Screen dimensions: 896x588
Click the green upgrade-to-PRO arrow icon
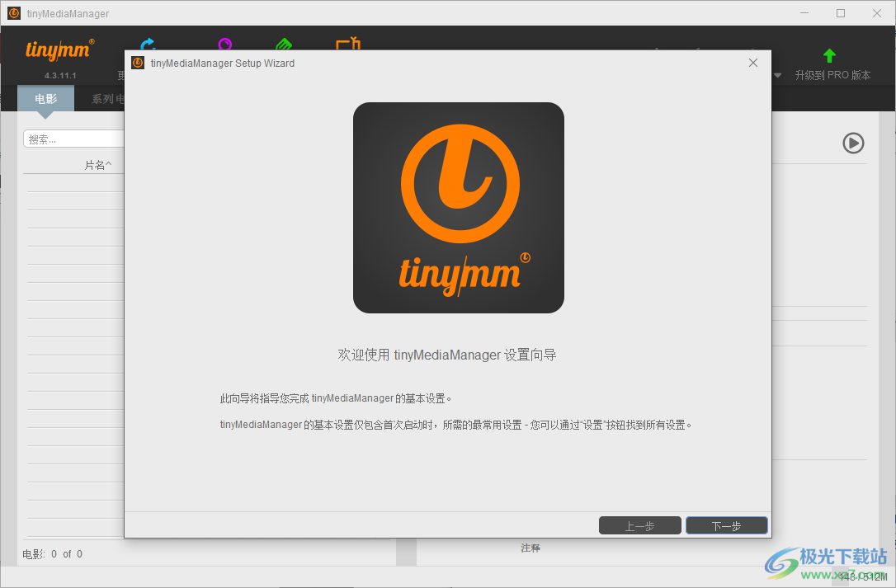pyautogui.click(x=829, y=55)
